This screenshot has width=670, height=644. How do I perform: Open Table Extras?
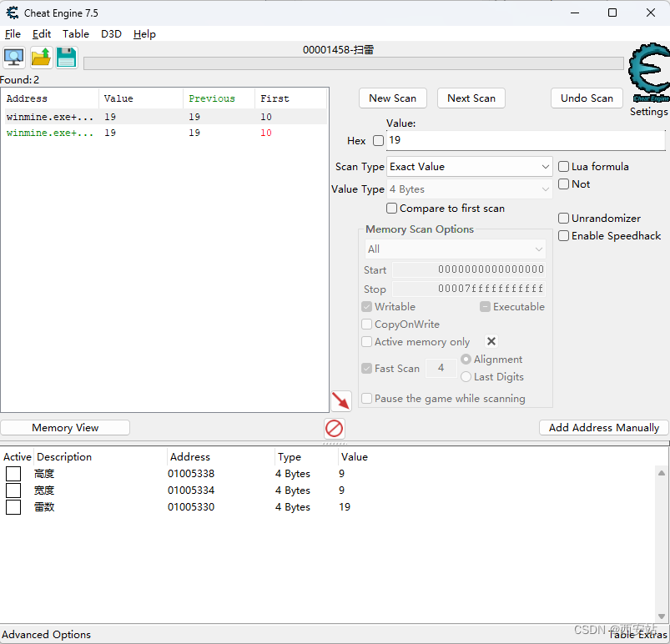(x=638, y=635)
